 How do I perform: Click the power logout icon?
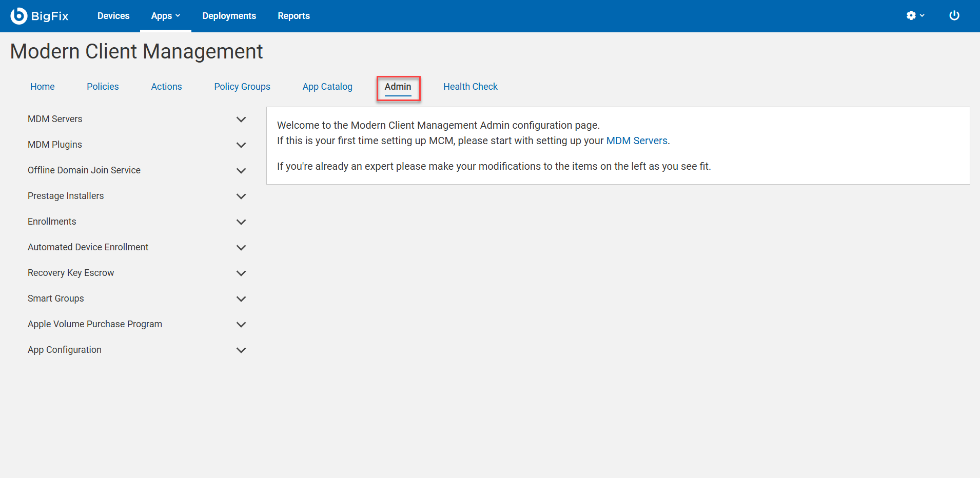[954, 16]
